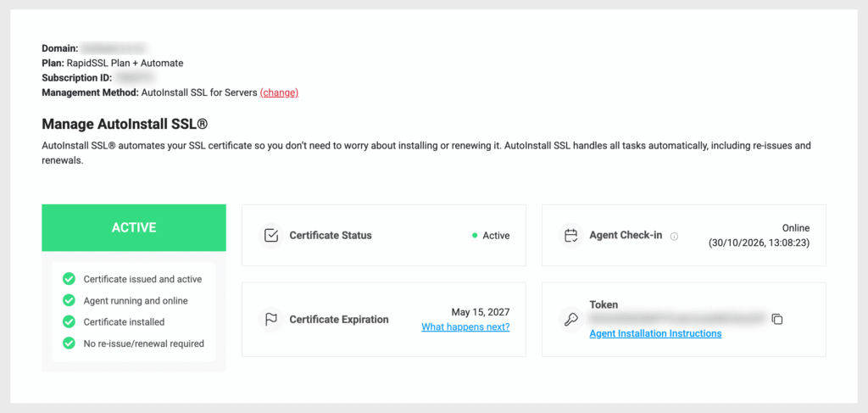868x413 pixels.
Task: Click the May 15, 2027 expiration date
Action: coord(481,312)
